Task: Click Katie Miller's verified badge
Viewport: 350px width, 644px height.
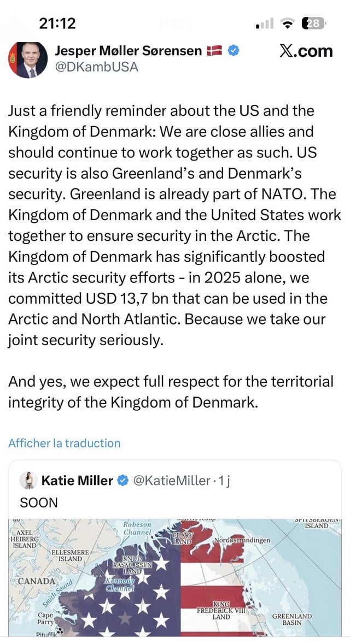Action: (124, 481)
